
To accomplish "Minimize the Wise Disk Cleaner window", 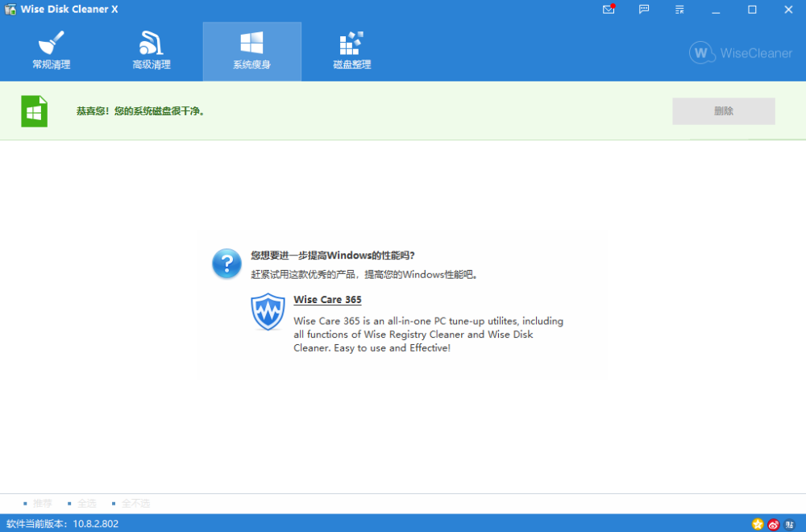I will coord(716,9).
